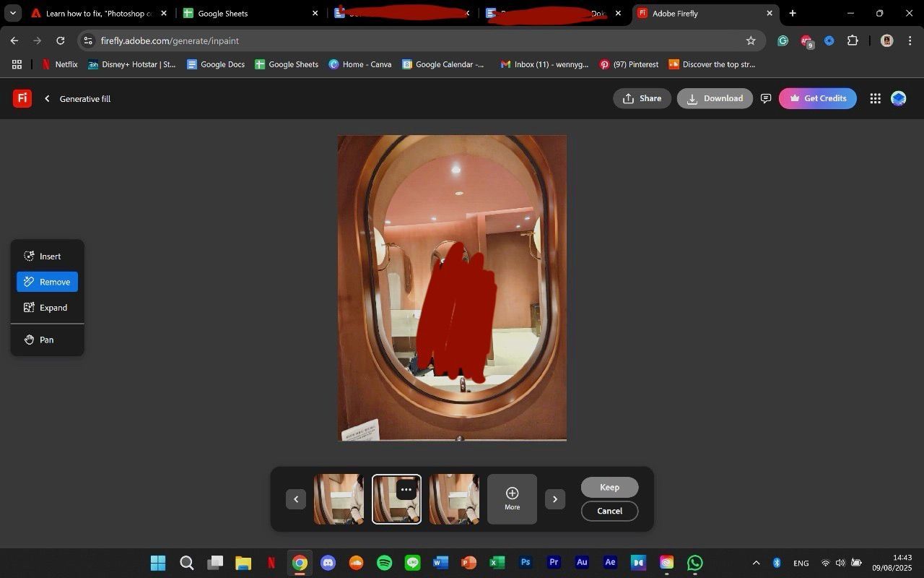Click the Get Credits button

817,98
